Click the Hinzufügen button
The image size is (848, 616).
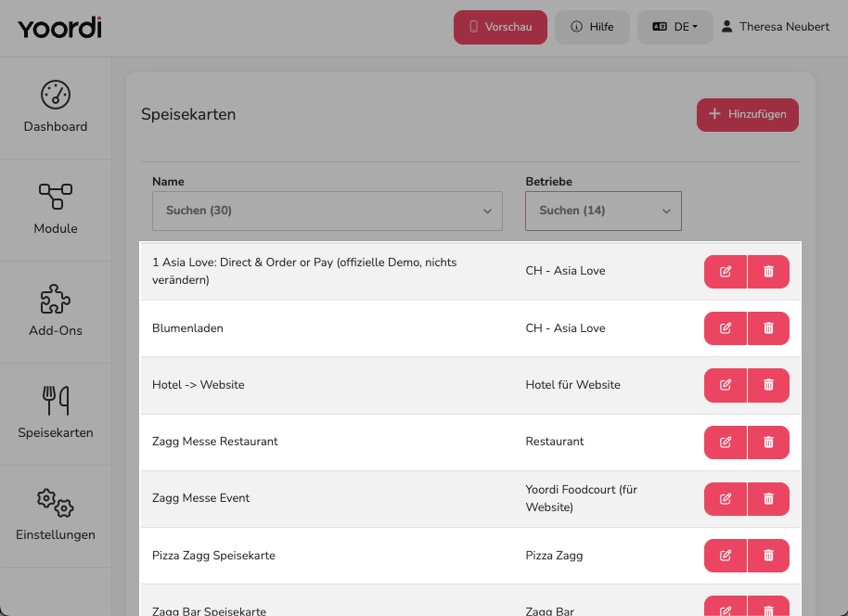pyautogui.click(x=748, y=115)
